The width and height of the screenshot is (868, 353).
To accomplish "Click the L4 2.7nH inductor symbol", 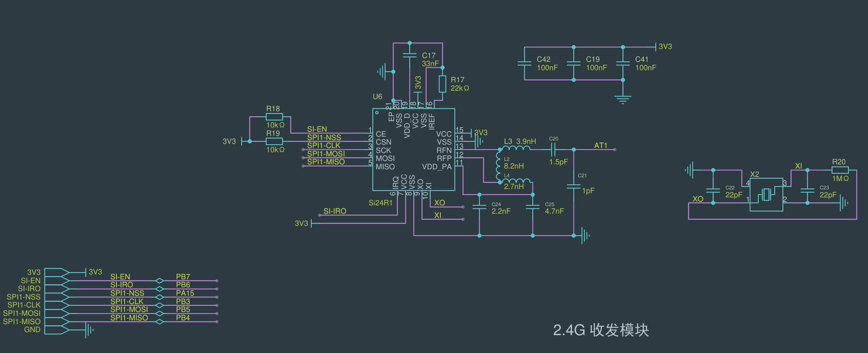I will (x=516, y=181).
